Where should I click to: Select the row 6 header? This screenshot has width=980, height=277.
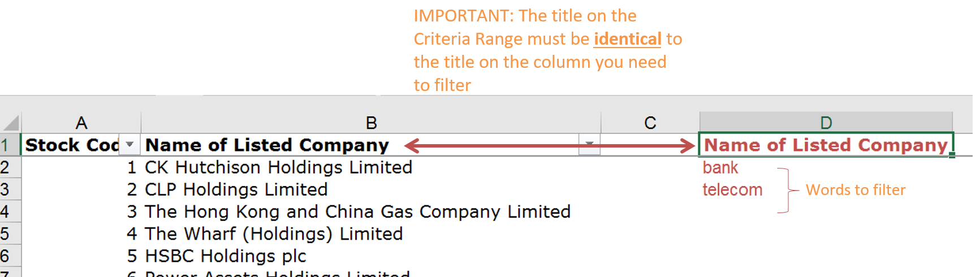6,256
